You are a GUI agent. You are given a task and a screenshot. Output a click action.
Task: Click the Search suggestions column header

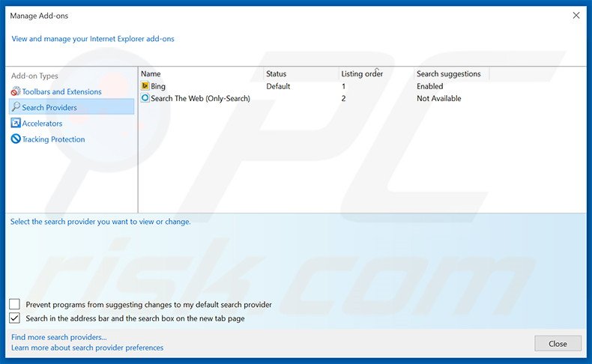pos(448,73)
